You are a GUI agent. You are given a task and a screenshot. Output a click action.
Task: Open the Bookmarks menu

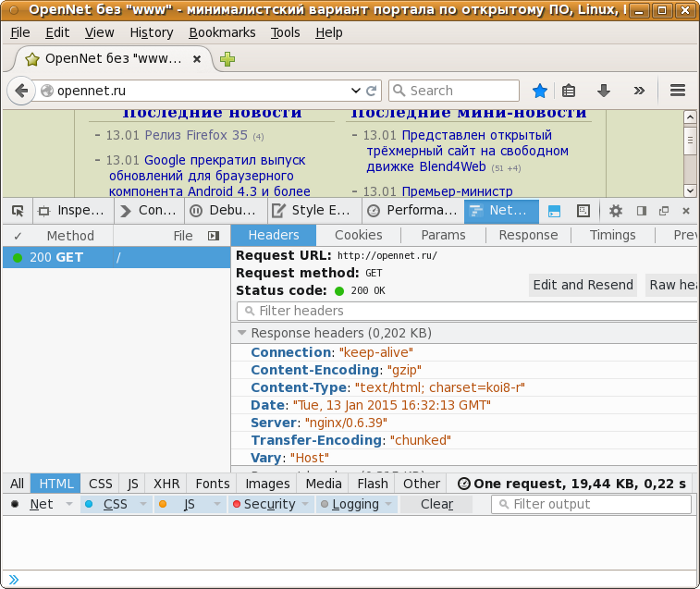[x=222, y=33]
